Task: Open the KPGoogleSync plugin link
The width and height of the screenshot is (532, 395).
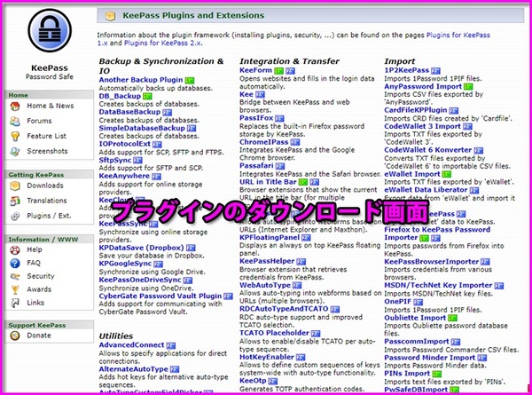Action: [x=125, y=264]
